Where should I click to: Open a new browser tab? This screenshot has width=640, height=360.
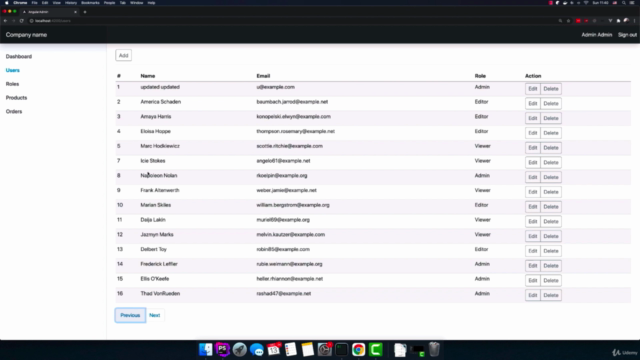(85, 12)
